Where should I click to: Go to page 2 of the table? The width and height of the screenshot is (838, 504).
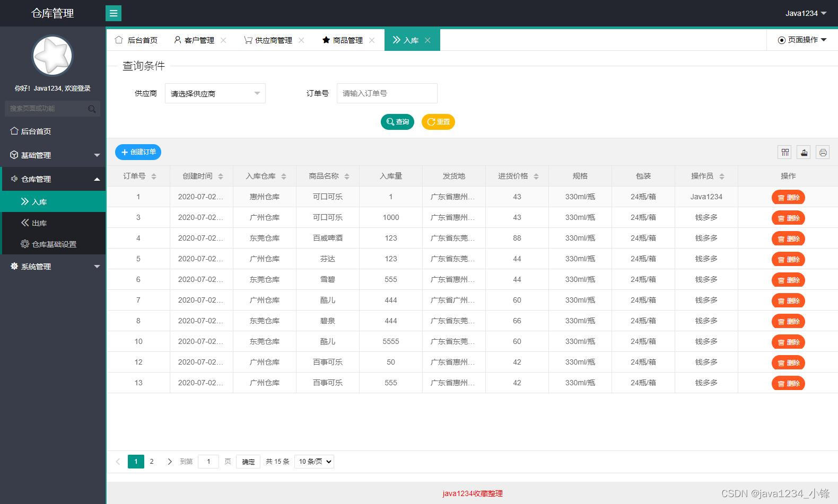[152, 462]
